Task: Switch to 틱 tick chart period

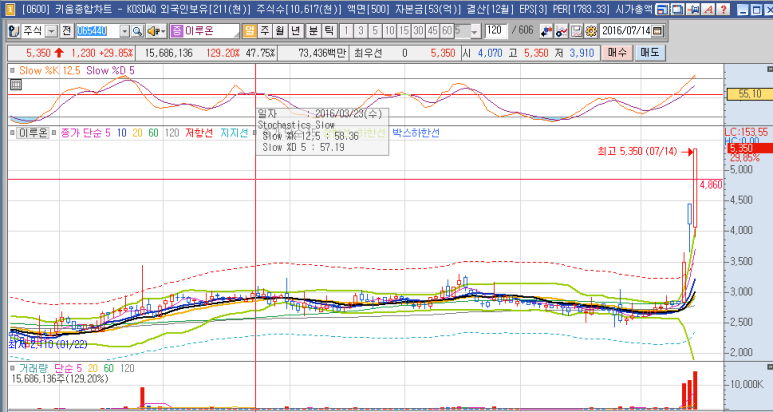Action: click(328, 31)
